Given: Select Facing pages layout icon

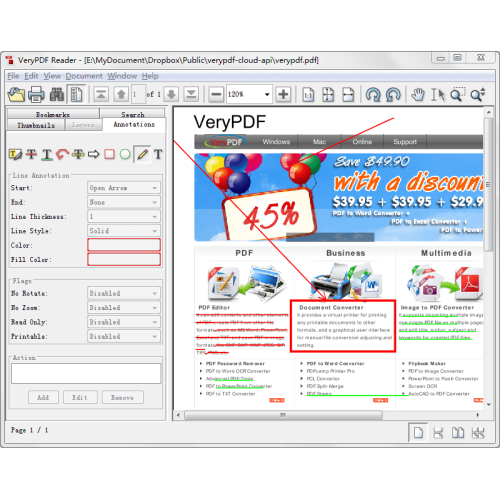Looking at the screenshot, I should (x=458, y=433).
